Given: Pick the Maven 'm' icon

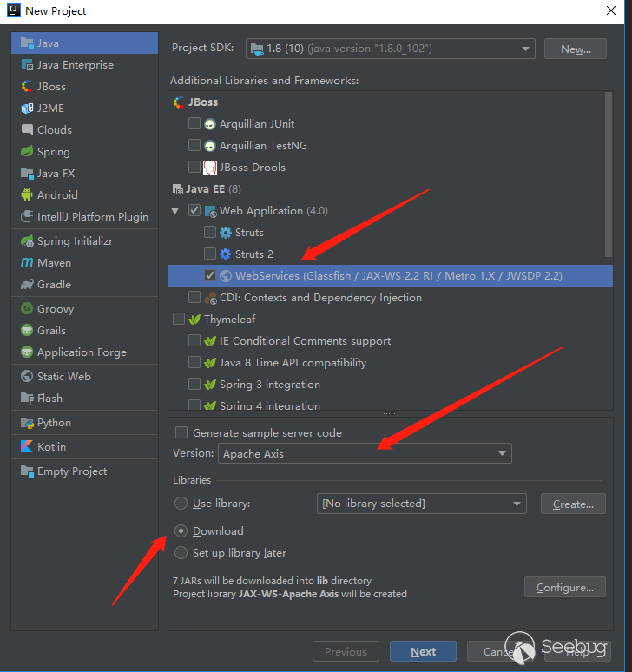Looking at the screenshot, I should (27, 262).
